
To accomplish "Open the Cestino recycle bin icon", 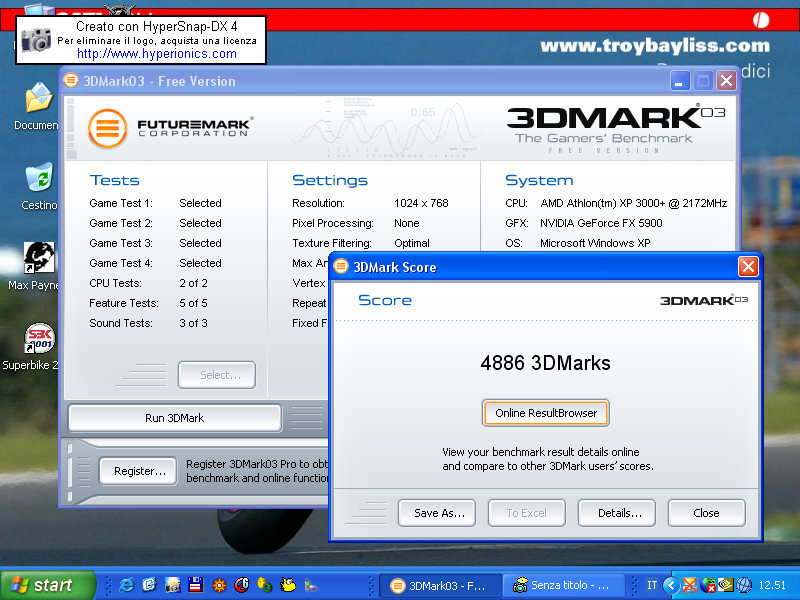I will [38, 186].
